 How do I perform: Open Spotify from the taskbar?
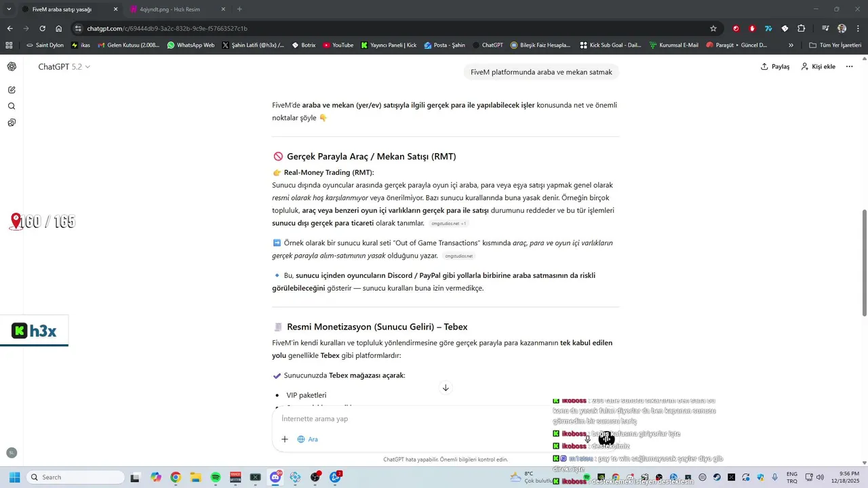point(216,477)
